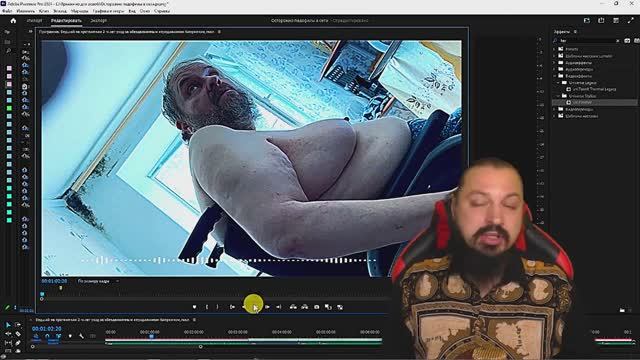Expand the Аудиопереходы folder
This screenshot has width=640, height=360.
(555, 69)
